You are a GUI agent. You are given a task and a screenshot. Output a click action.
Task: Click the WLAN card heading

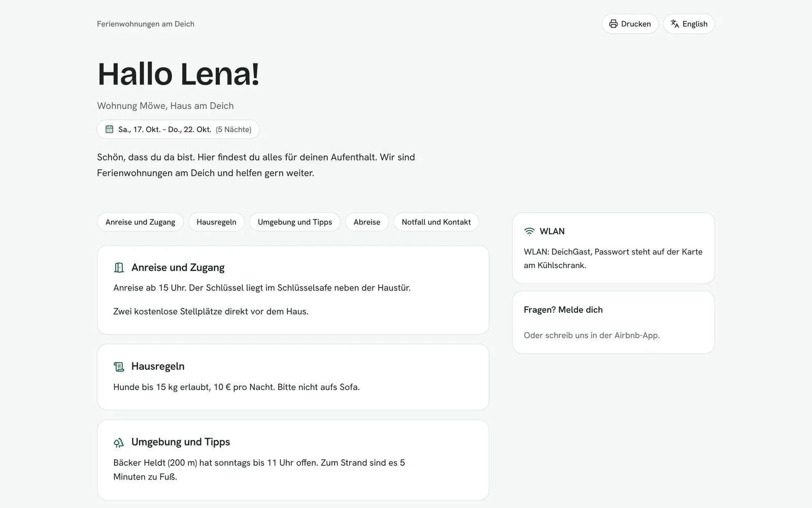[552, 231]
